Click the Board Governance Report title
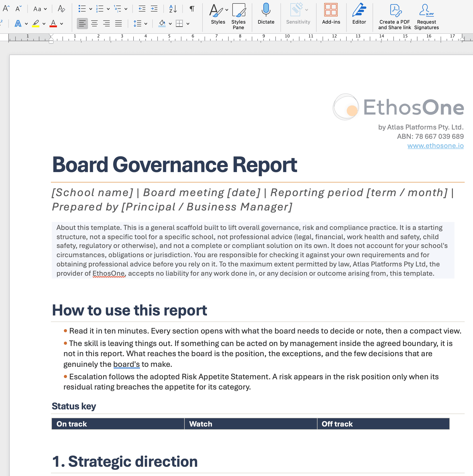473x476 pixels. (x=174, y=165)
